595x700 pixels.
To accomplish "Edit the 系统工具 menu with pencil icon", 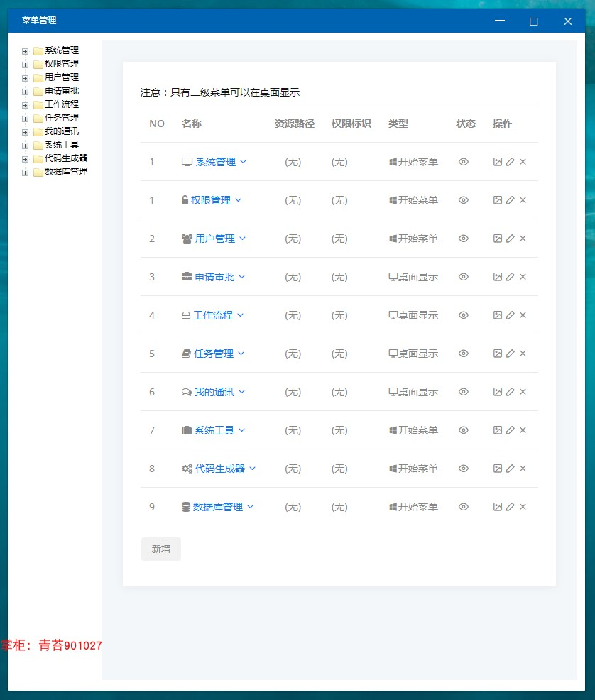I will (x=511, y=430).
